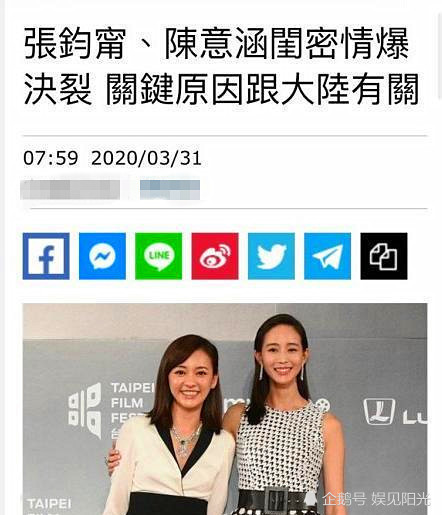Open the headline 張鈞甯、陳意涵閨密情爆決裂
442x515 pixels.
[x=221, y=66]
